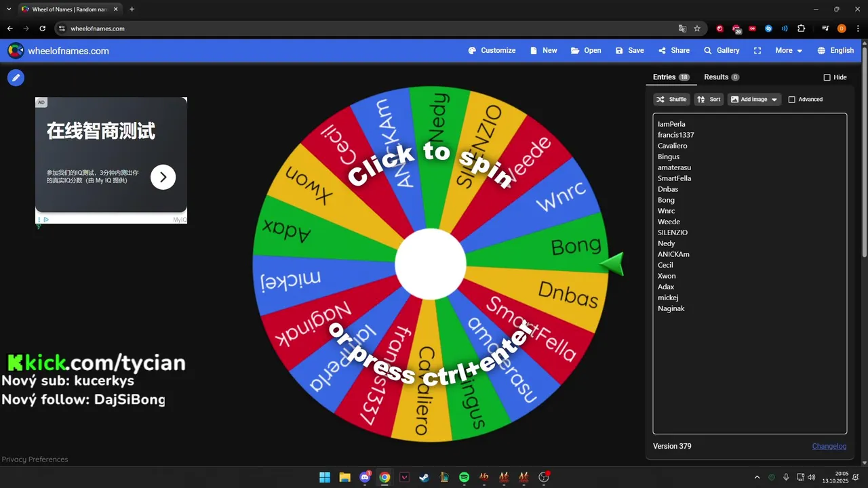Screen dimensions: 868x488
Task: Create a New wheel
Action: point(543,51)
